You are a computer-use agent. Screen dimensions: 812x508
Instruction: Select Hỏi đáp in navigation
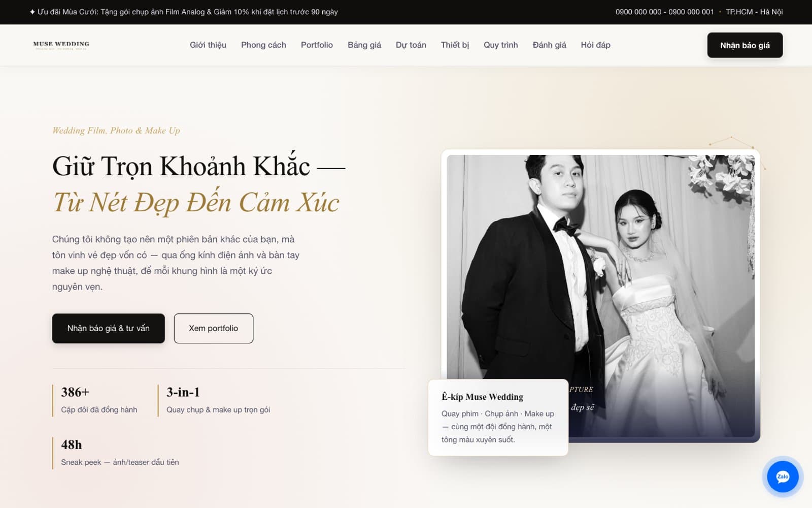(x=595, y=45)
